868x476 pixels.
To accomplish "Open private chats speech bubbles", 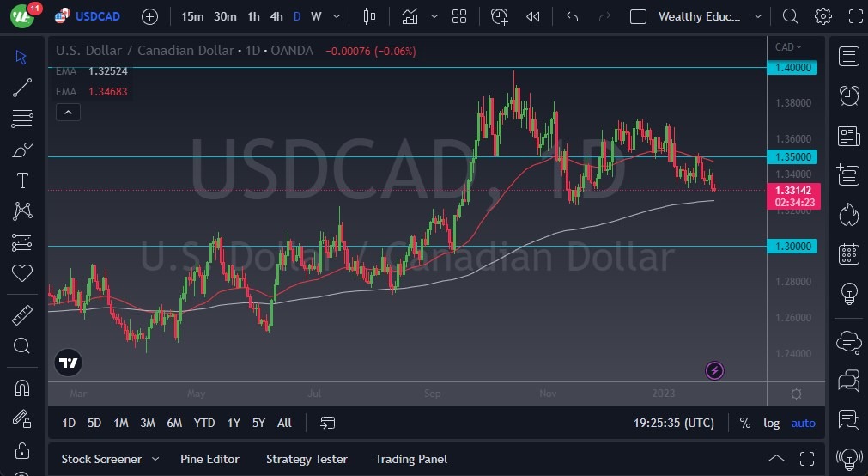I will coord(848,381).
